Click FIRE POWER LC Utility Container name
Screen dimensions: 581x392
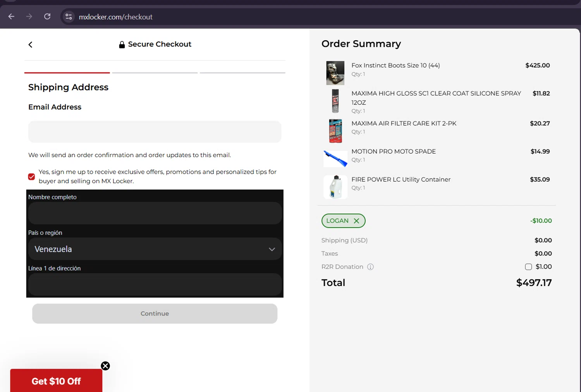click(401, 180)
